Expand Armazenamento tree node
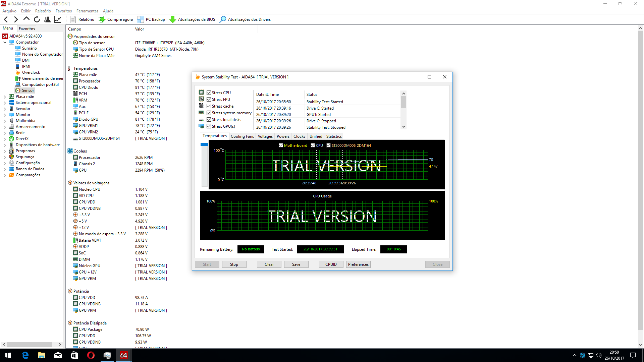 tap(5, 127)
